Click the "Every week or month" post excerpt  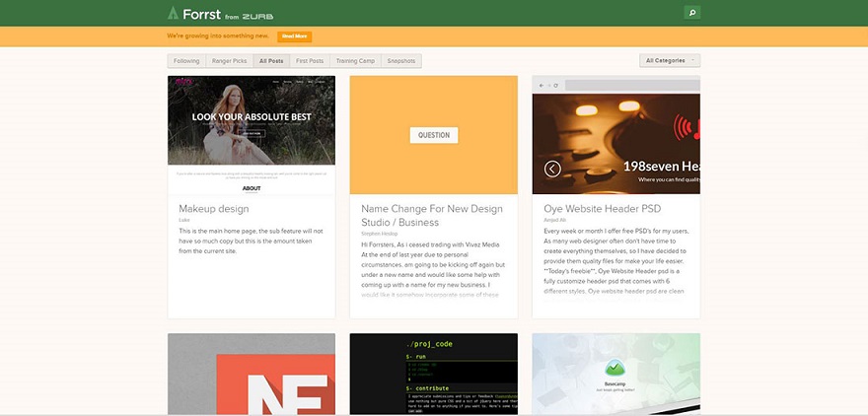pos(615,261)
